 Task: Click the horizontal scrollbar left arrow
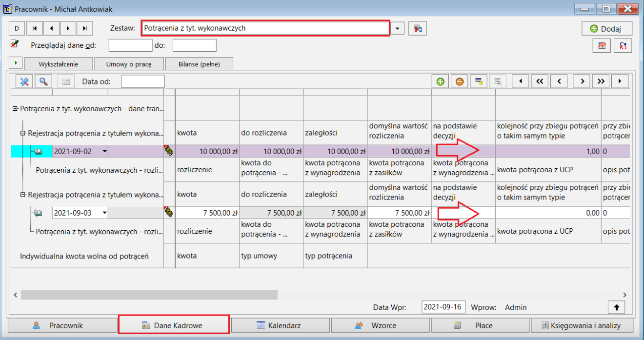tap(15, 295)
